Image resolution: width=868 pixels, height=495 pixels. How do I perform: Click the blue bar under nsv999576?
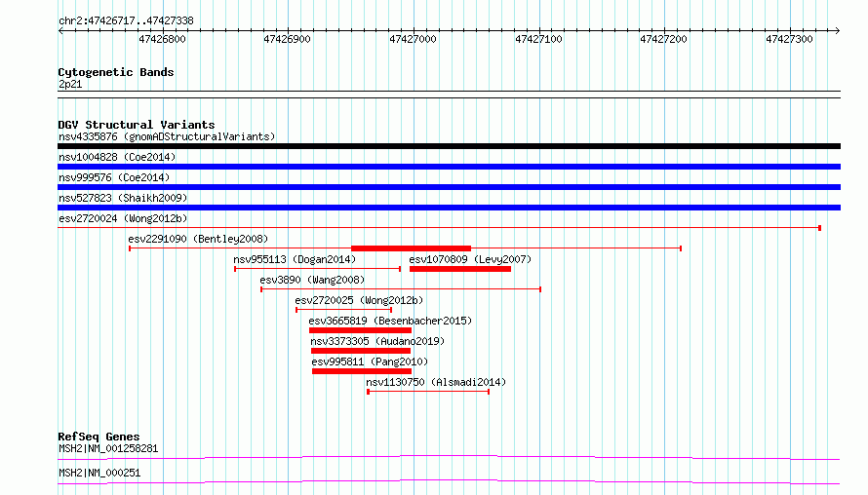(449, 187)
